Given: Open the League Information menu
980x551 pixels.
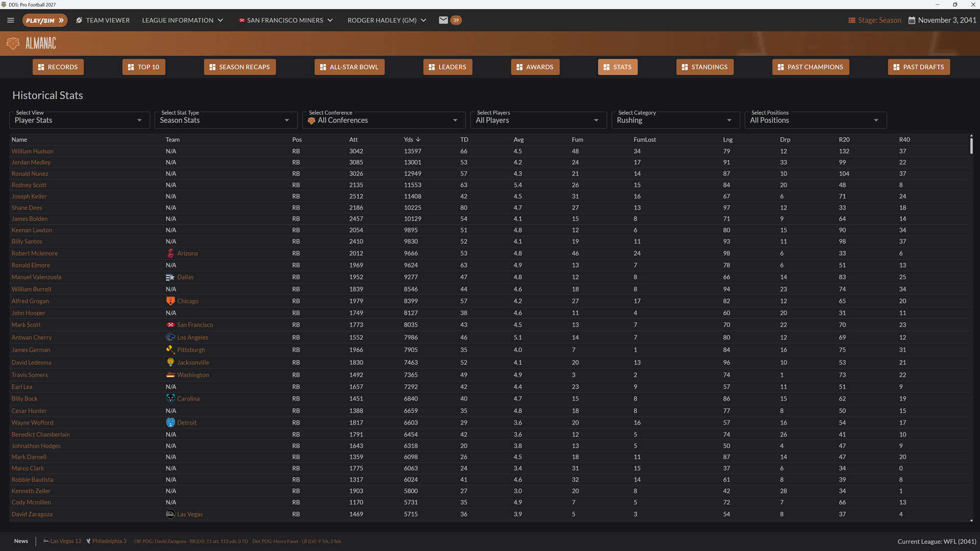Looking at the screenshot, I should [x=183, y=20].
